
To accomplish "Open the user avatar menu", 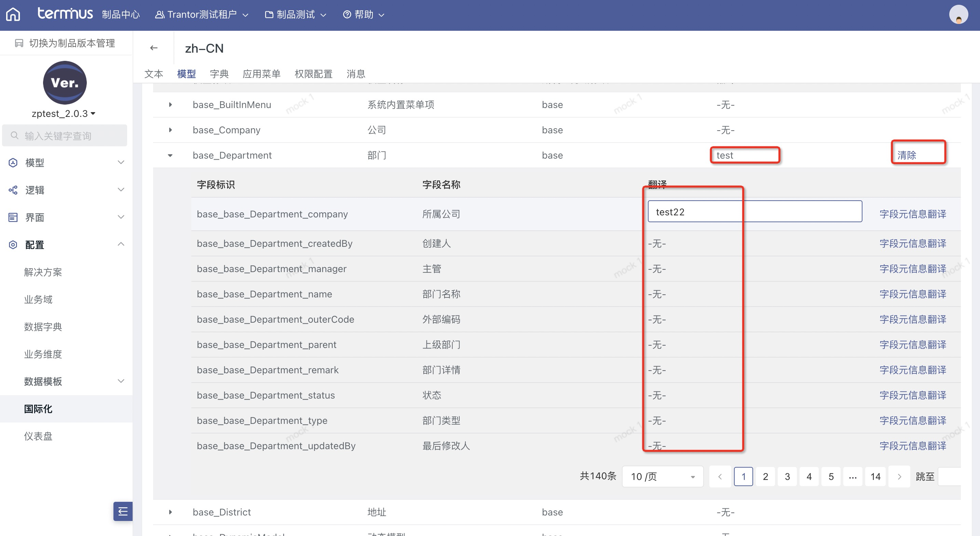I will pyautogui.click(x=958, y=14).
